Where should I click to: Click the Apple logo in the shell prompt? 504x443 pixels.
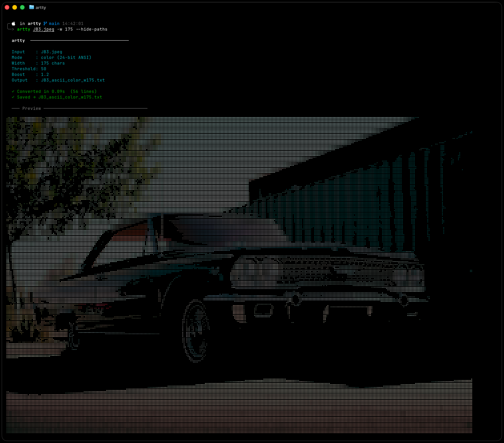point(13,23)
